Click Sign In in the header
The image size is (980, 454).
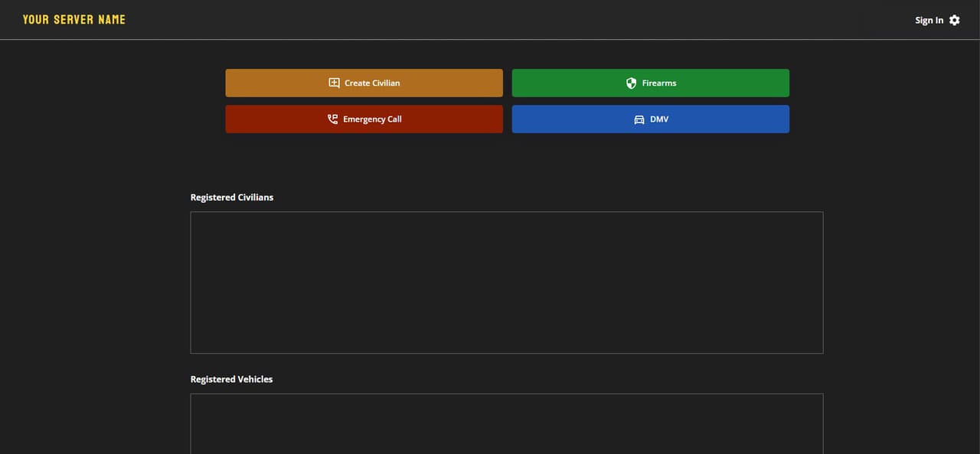coord(929,20)
